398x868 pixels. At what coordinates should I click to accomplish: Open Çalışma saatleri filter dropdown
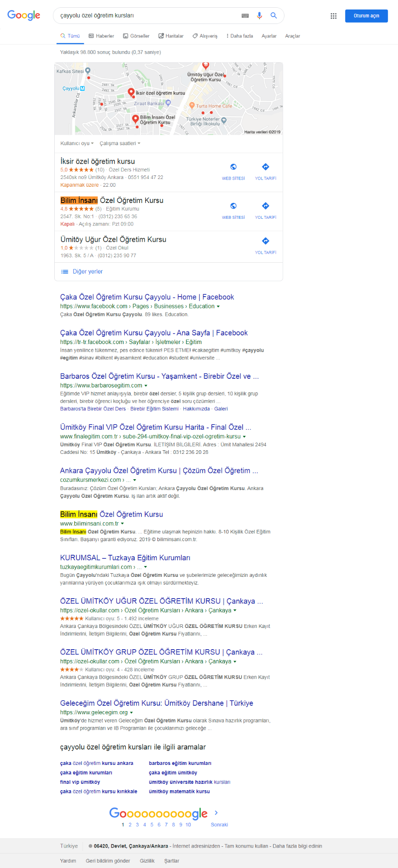pyautogui.click(x=120, y=143)
